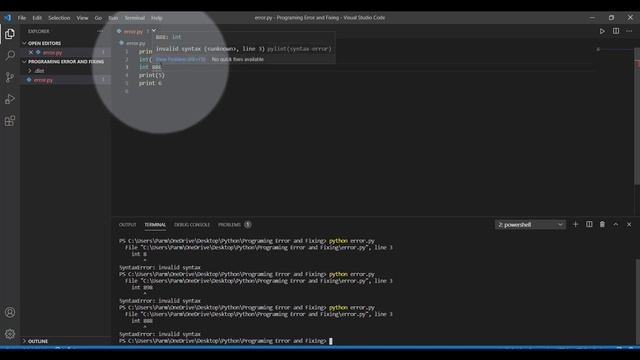Select powershell terminal dropdown

(x=530, y=224)
